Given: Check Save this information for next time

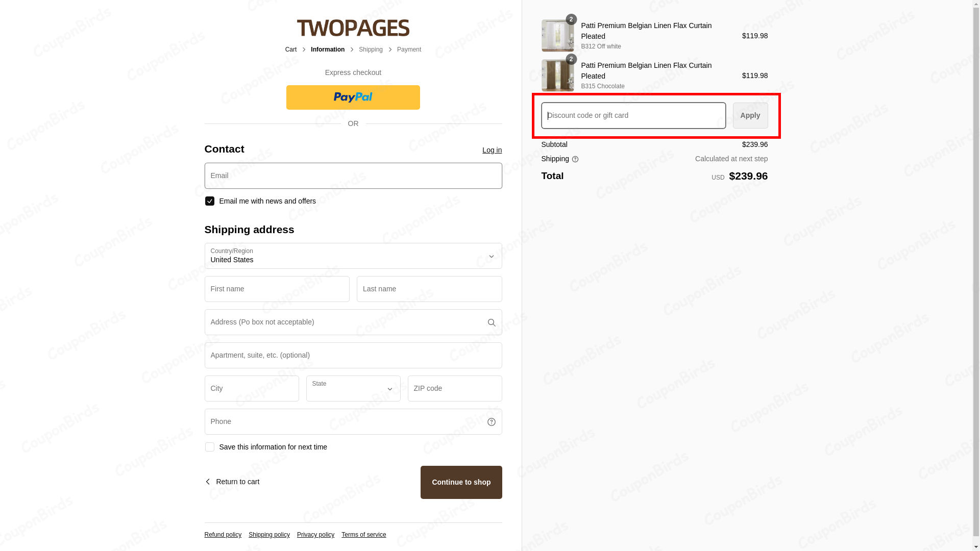Looking at the screenshot, I should (x=209, y=447).
